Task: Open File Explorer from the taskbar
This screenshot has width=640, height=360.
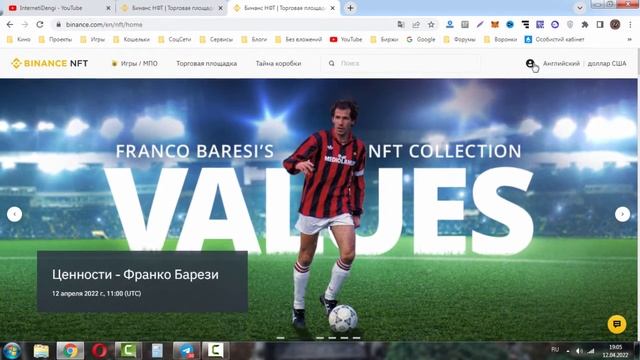Action: point(41,351)
